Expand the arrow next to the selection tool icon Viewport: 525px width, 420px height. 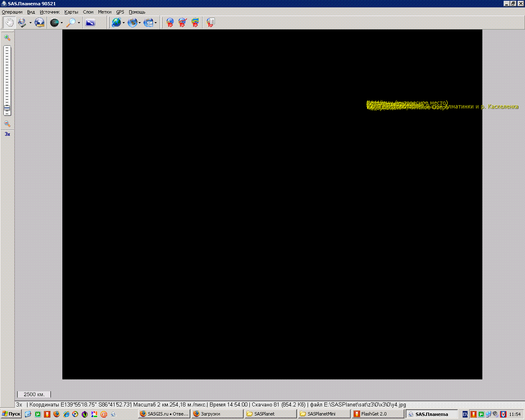point(30,23)
